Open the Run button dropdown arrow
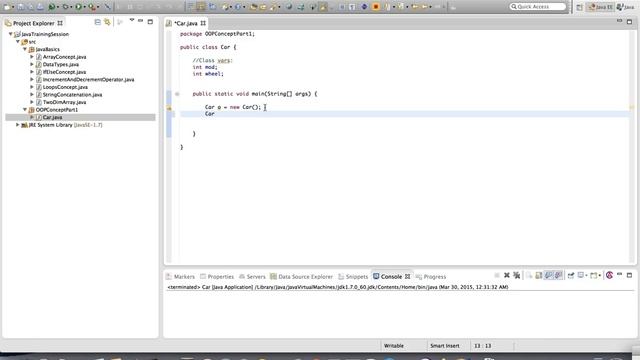Screen dimensions: 640x360 point(84,7)
